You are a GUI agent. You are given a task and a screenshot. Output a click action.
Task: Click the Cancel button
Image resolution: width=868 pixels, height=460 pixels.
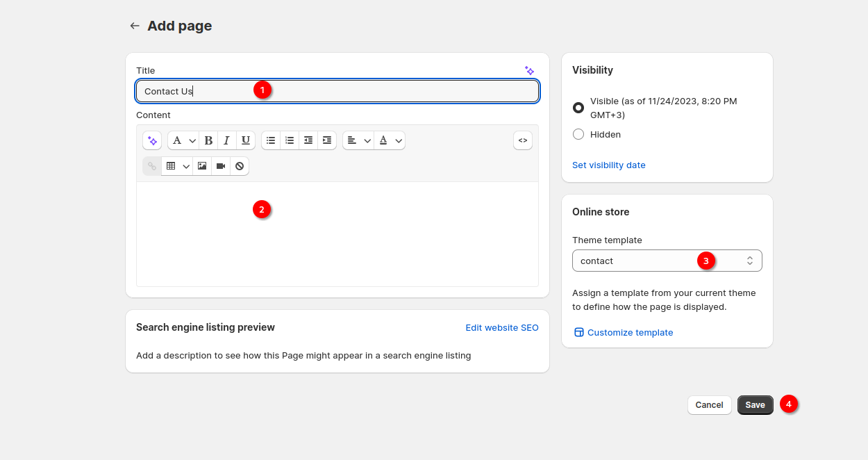coord(709,405)
